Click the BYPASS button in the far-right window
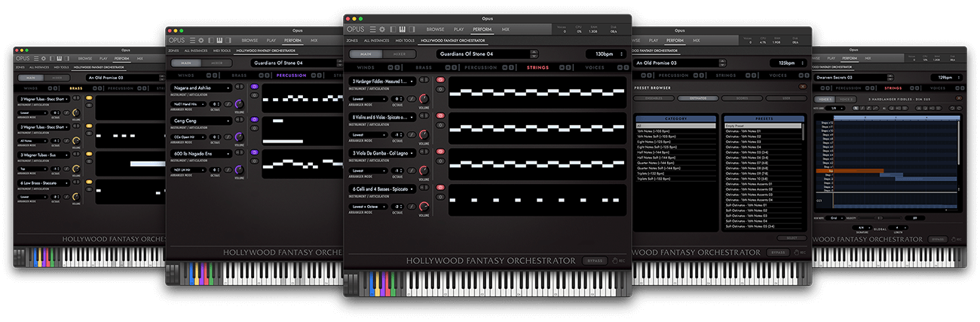This screenshot has width=980, height=322. point(938,239)
